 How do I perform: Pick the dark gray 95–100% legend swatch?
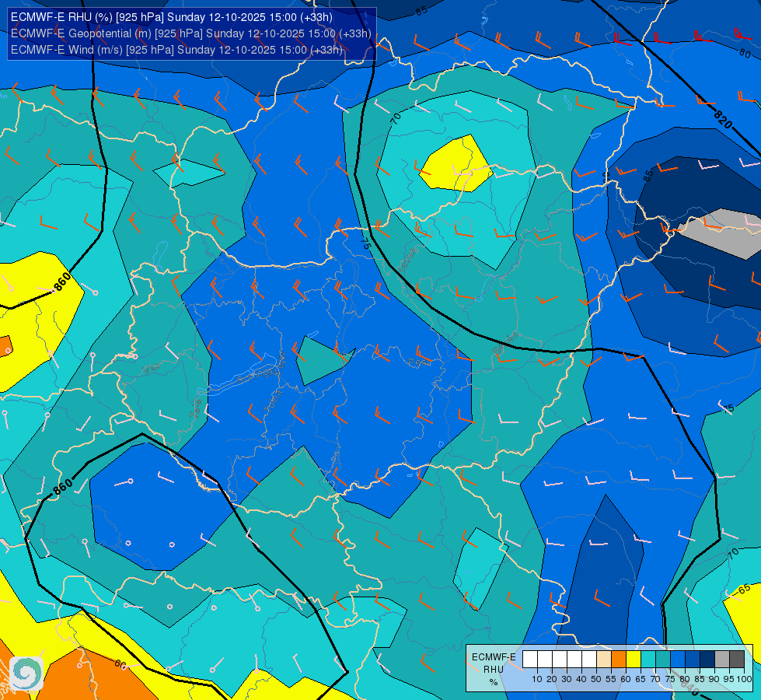click(x=737, y=660)
